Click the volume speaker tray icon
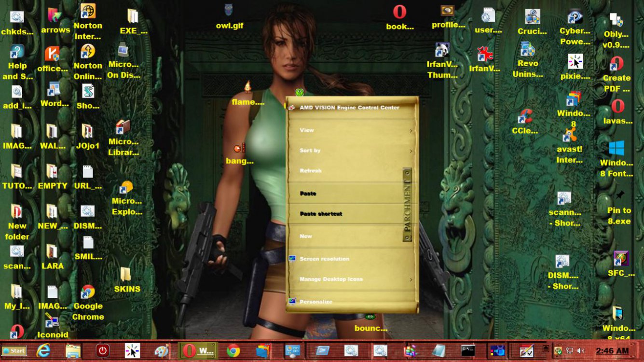 click(x=580, y=351)
